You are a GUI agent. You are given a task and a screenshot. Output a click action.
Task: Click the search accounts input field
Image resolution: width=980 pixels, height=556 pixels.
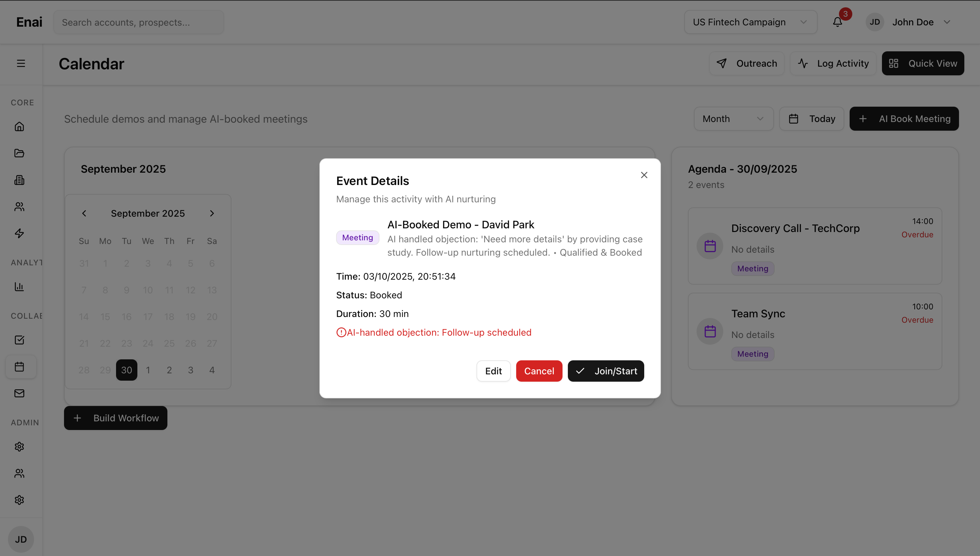click(x=139, y=22)
